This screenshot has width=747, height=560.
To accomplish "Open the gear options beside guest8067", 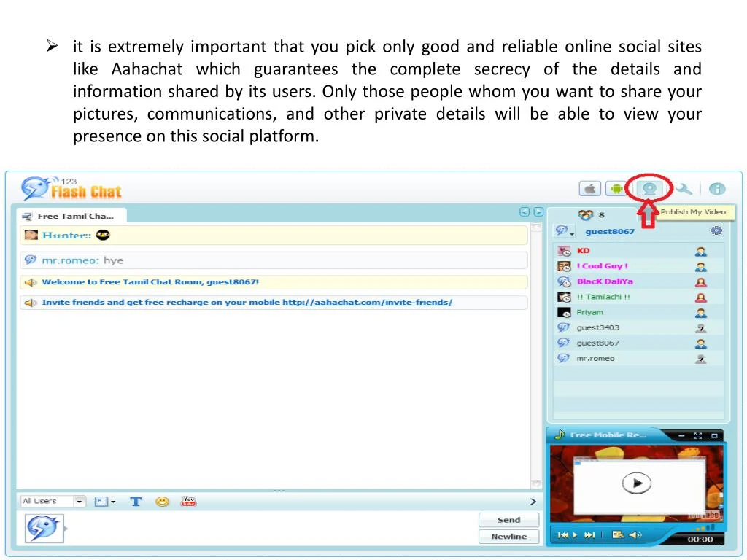I will 716,231.
